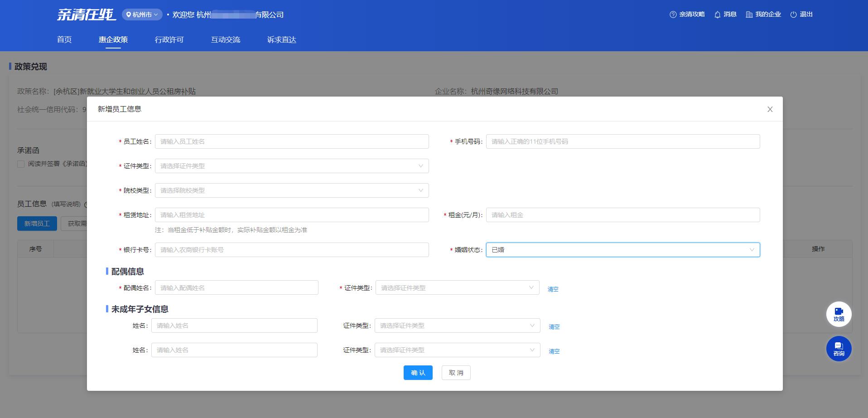Click inside the 员工姓名 input field
The height and width of the screenshot is (418, 868).
point(291,141)
